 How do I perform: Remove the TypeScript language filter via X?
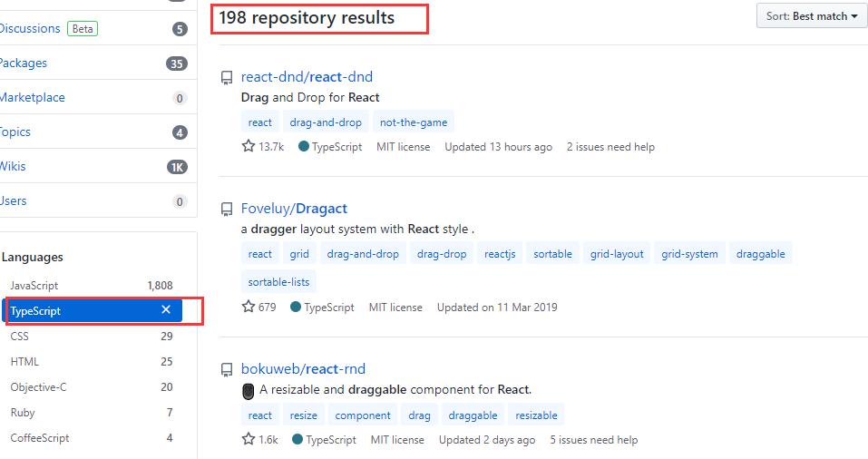[x=165, y=310]
